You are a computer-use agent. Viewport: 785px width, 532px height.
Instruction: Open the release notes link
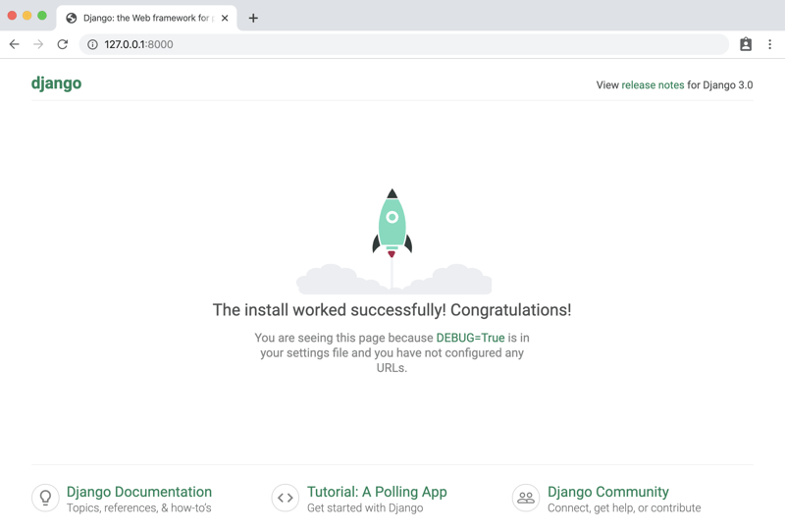[x=653, y=85]
